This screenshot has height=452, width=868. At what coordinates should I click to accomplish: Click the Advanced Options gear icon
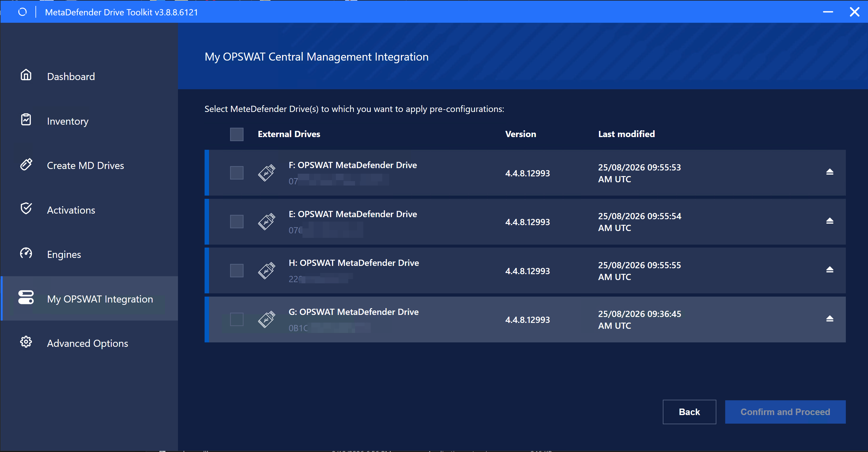(26, 342)
